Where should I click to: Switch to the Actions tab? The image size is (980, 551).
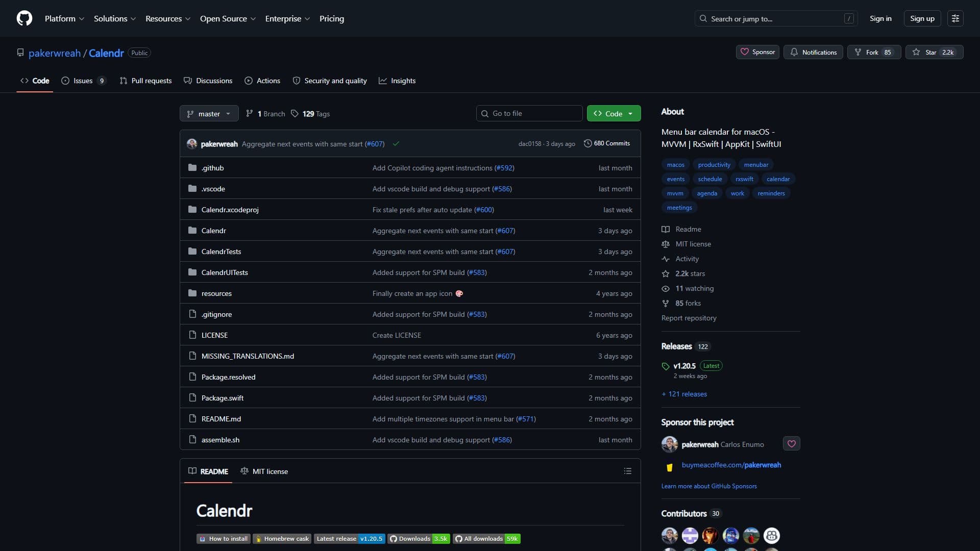coord(262,81)
